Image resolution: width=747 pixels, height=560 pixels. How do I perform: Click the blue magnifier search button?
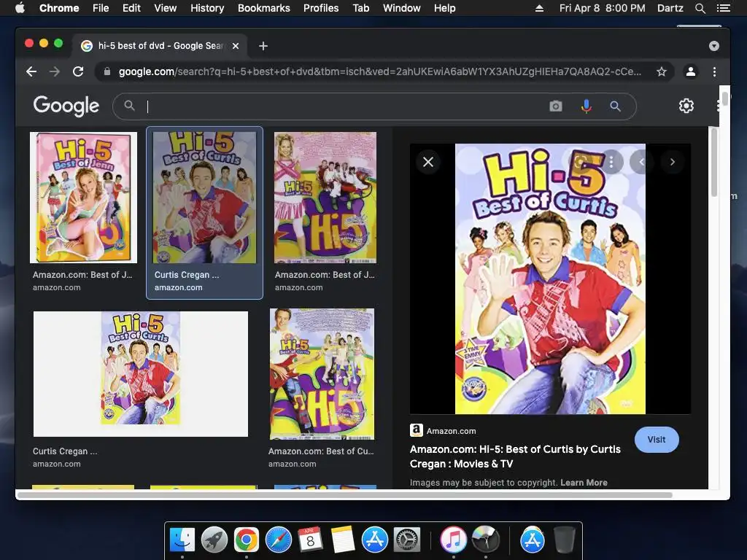click(615, 106)
